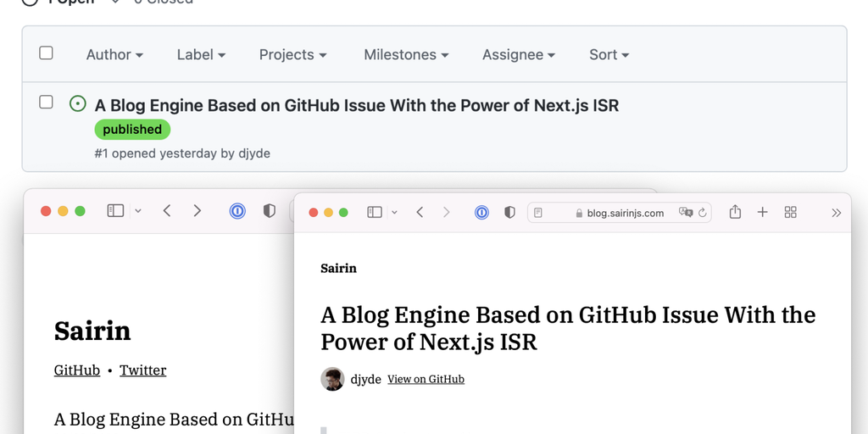Image resolution: width=868 pixels, height=434 pixels.
Task: Expand sidebar options chevron in back Safari window
Action: [138, 211]
